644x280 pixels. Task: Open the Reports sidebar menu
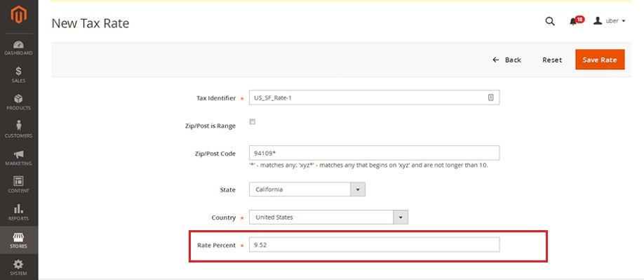tap(18, 212)
